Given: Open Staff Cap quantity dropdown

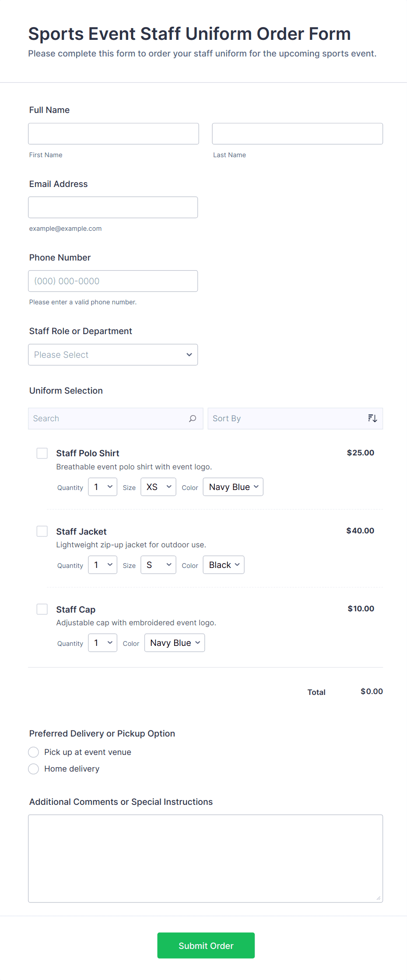Looking at the screenshot, I should [102, 643].
